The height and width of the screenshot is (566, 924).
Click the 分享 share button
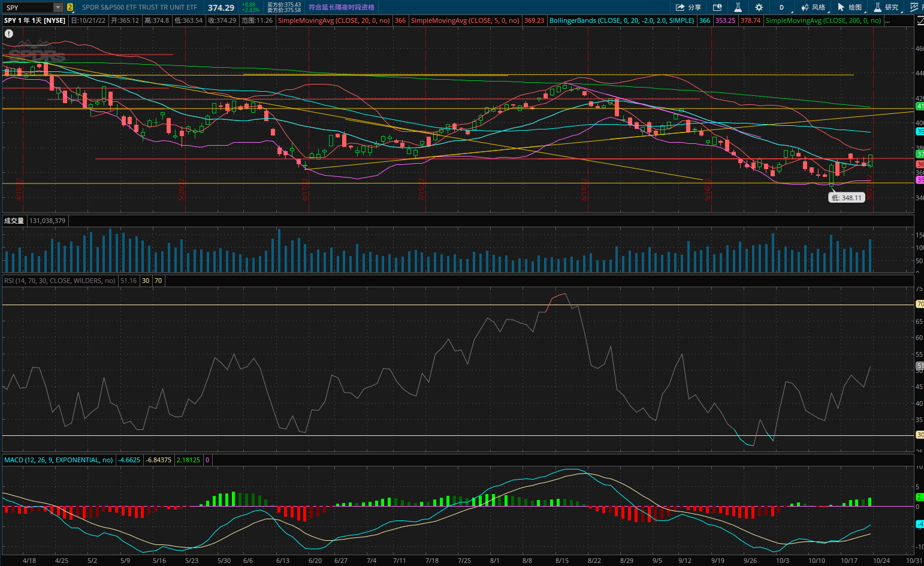coord(689,7)
